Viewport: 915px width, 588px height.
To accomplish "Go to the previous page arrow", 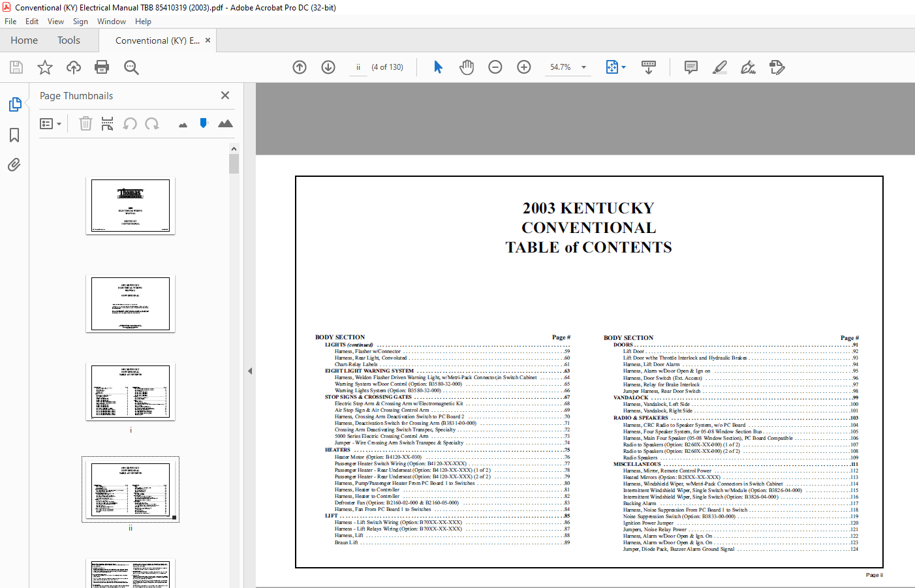I will [x=300, y=67].
